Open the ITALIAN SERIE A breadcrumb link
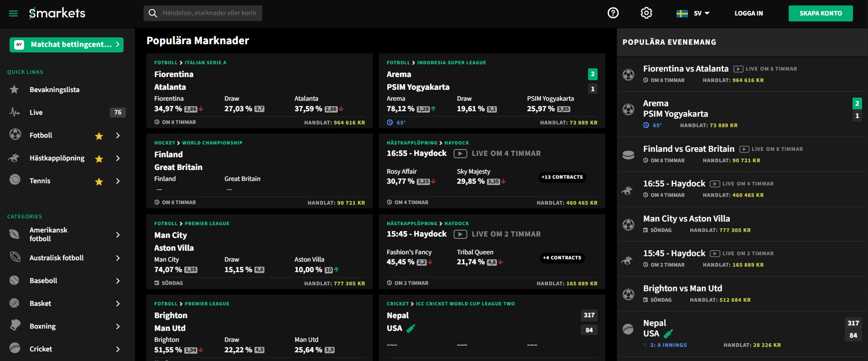 [205, 63]
